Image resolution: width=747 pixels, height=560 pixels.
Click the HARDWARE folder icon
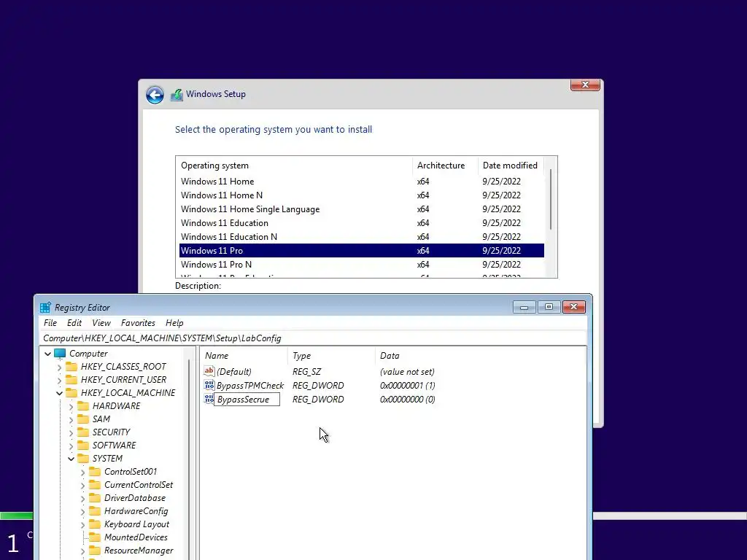83,405
